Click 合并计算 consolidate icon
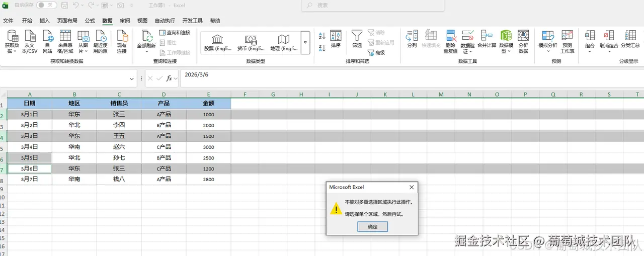 pyautogui.click(x=487, y=39)
